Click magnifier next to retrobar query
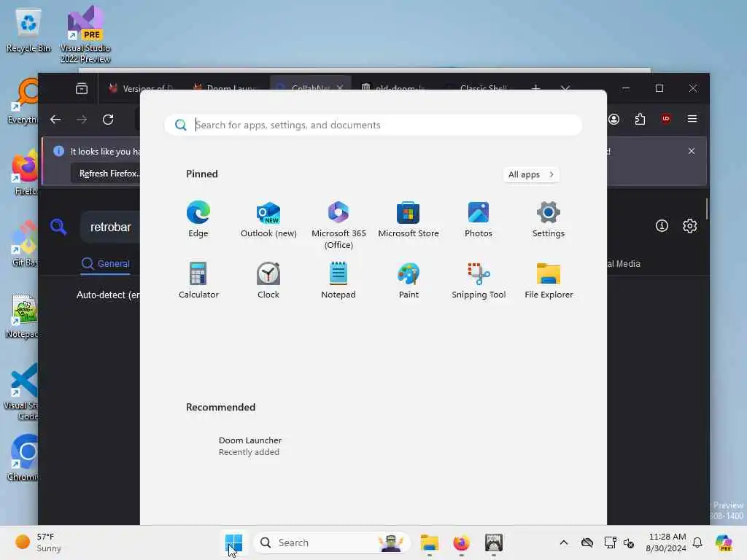 [x=58, y=227]
